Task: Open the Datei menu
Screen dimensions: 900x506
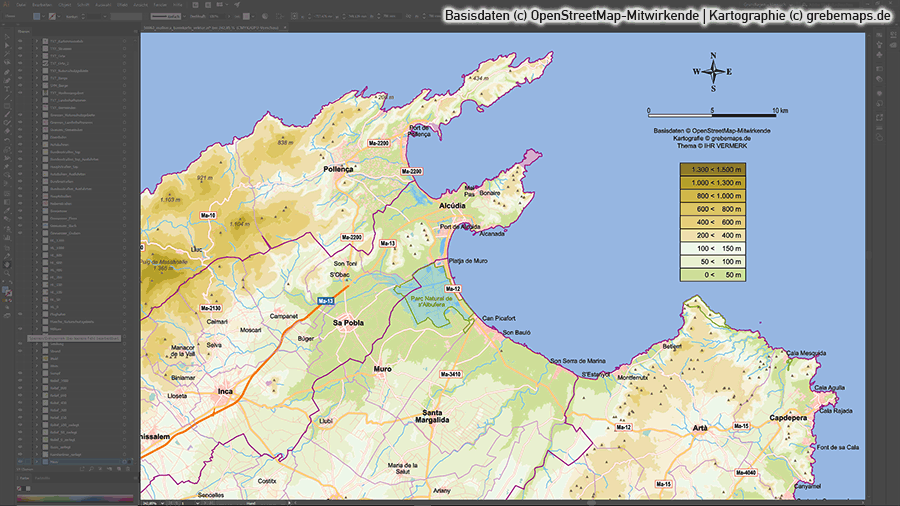Action: (20, 4)
